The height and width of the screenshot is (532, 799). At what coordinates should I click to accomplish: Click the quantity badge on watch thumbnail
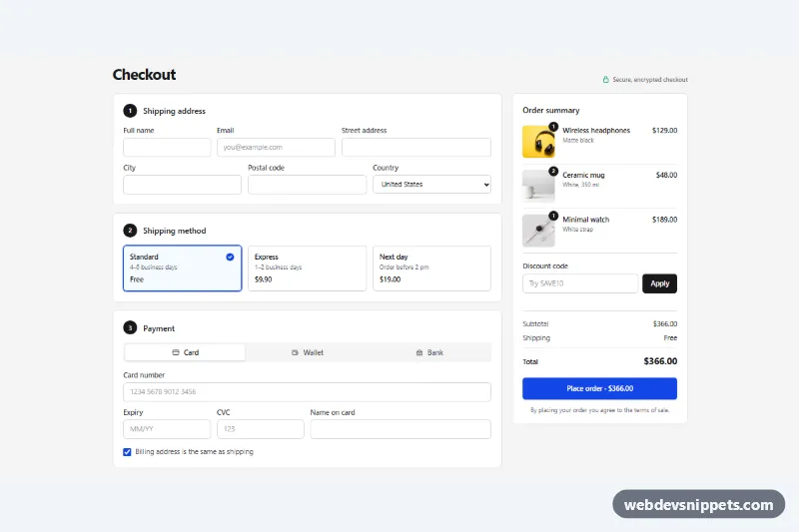tap(553, 216)
